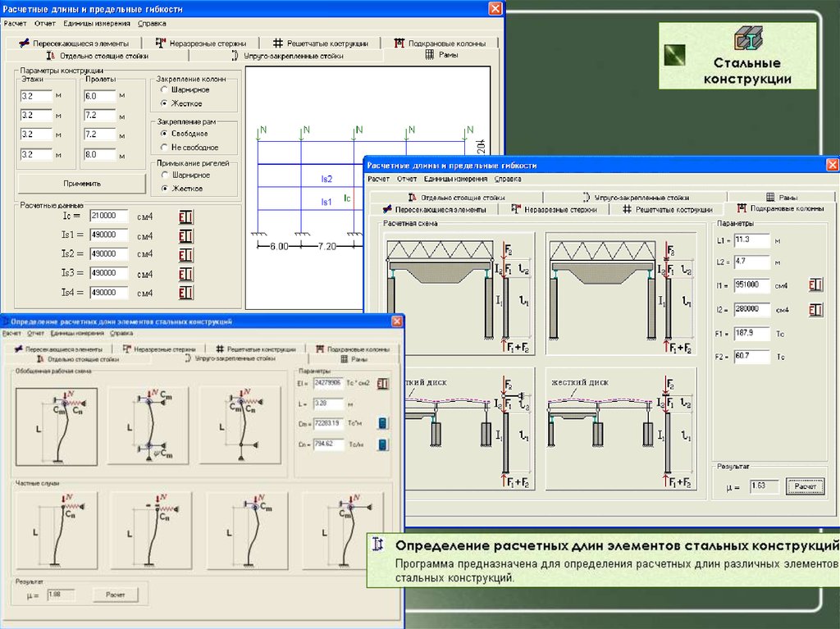Viewport: 840px width, 629px height.
Task: Click stiffness icon next to EI field
Action: pos(382,383)
